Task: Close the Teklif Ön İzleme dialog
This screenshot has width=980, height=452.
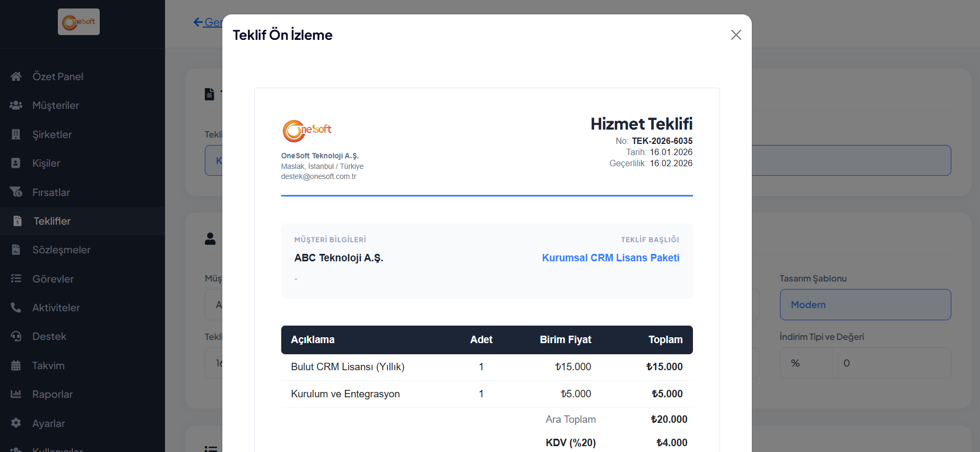Action: 736,35
